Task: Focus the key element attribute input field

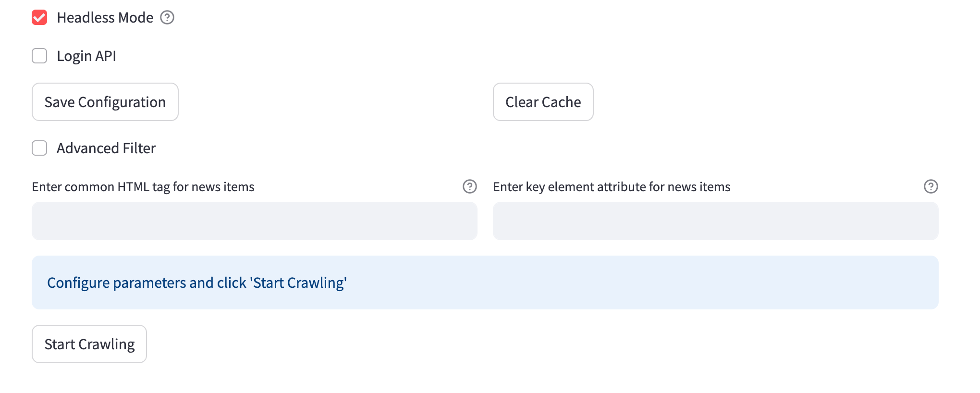Action: (x=716, y=221)
